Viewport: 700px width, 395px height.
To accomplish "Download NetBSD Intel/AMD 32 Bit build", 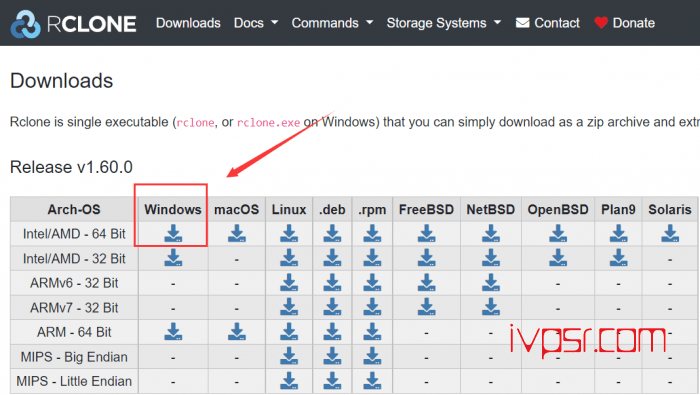I will (x=491, y=258).
